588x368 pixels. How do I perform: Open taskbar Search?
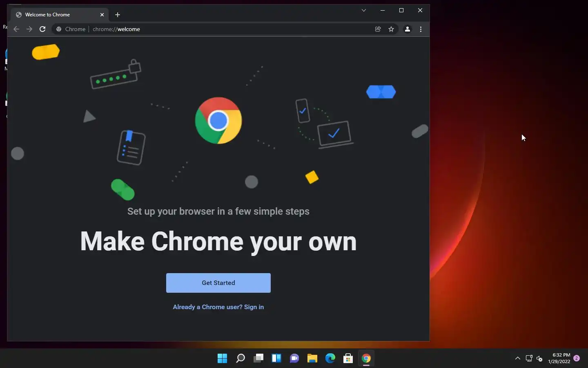point(241,359)
